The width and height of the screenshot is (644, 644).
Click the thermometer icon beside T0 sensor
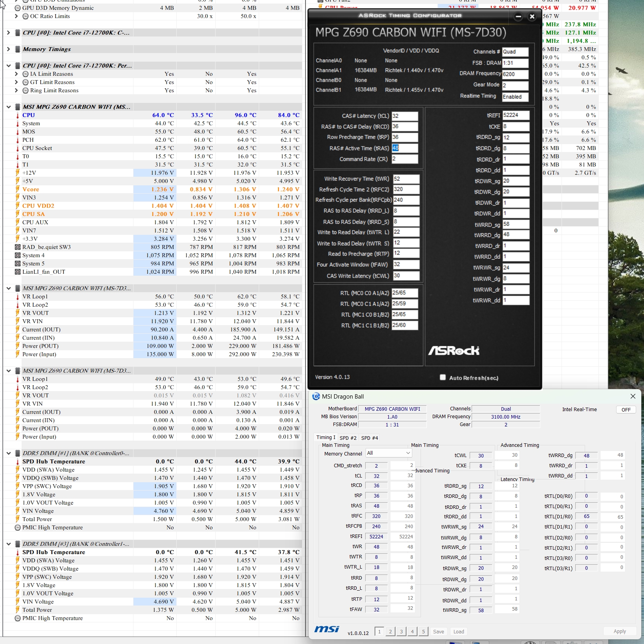[17, 157]
